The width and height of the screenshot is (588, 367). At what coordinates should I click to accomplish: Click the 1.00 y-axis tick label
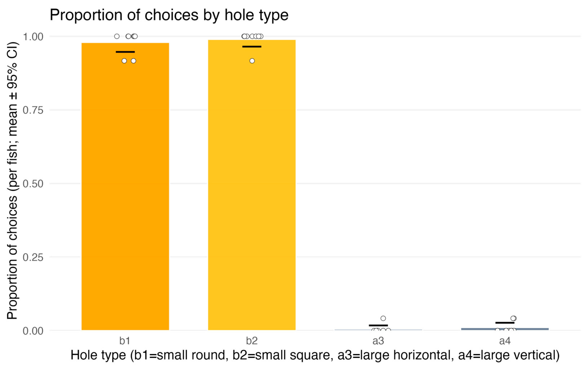(x=33, y=37)
